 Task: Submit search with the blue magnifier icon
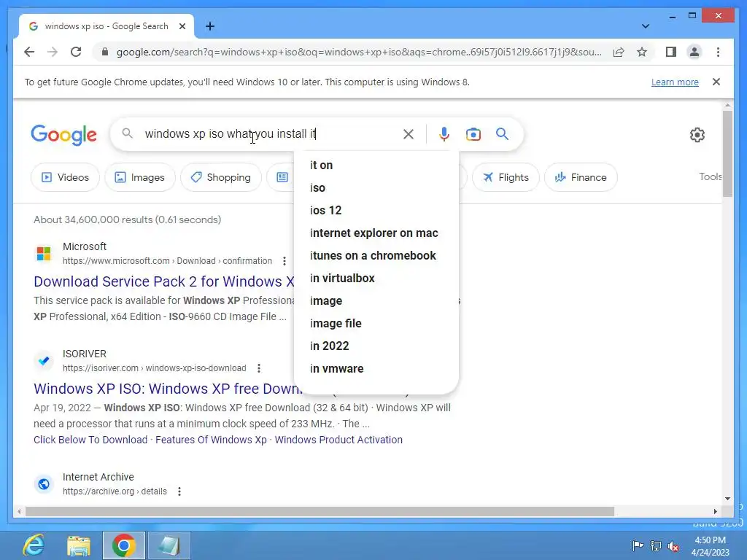[502, 134]
